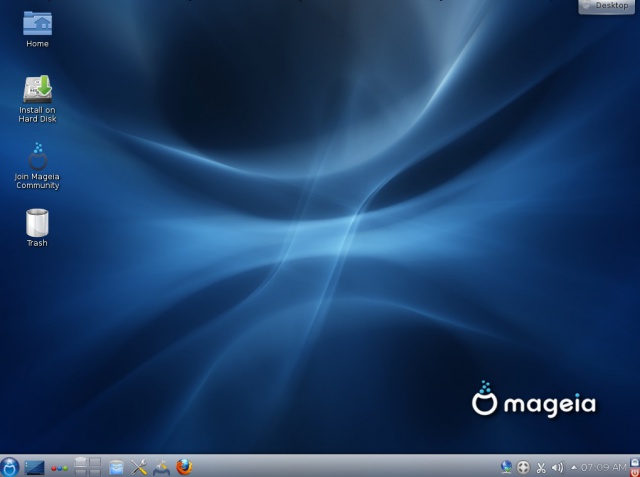Open the activities three-dots panel icon
640x477 pixels.
[59, 468]
